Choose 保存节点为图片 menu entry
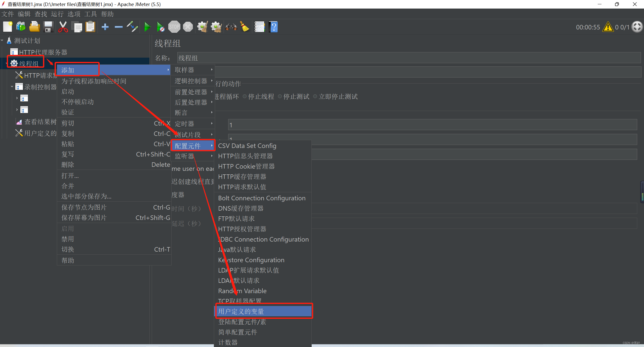This screenshot has height=347, width=644. 114,207
